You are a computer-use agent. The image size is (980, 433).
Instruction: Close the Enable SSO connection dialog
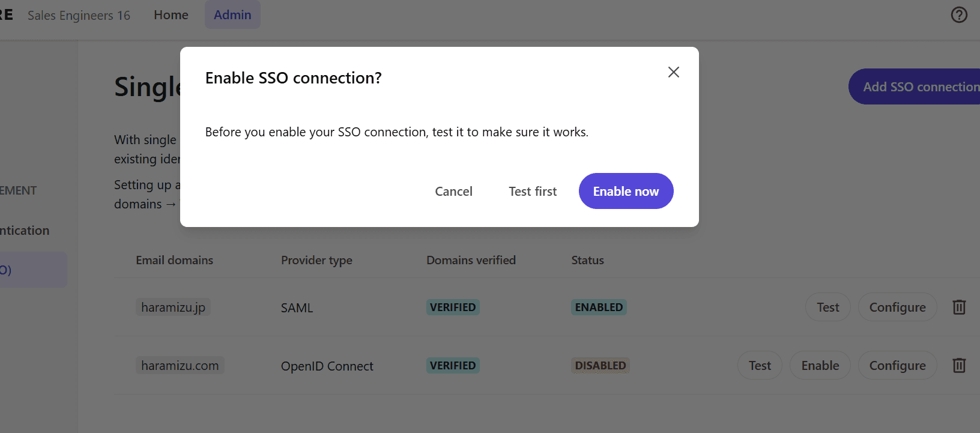(x=673, y=72)
